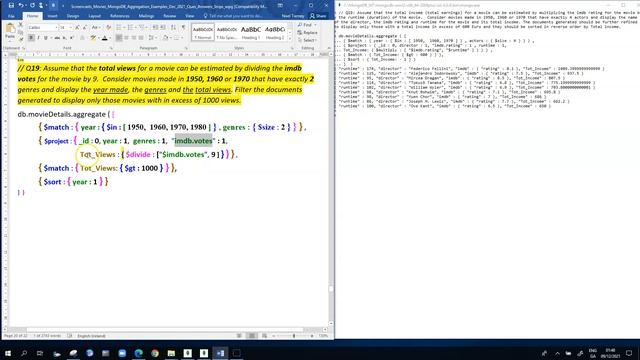Apply the Heading 1 style

251,32
